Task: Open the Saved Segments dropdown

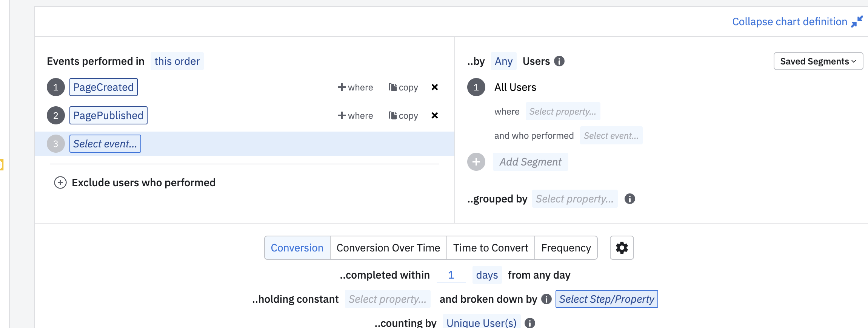Action: coord(818,61)
